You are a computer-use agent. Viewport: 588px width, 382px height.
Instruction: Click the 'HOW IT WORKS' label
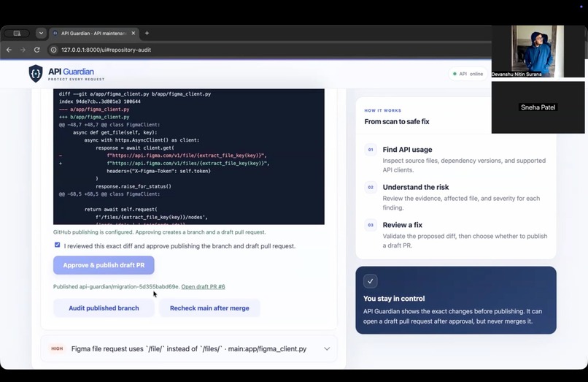(x=383, y=110)
